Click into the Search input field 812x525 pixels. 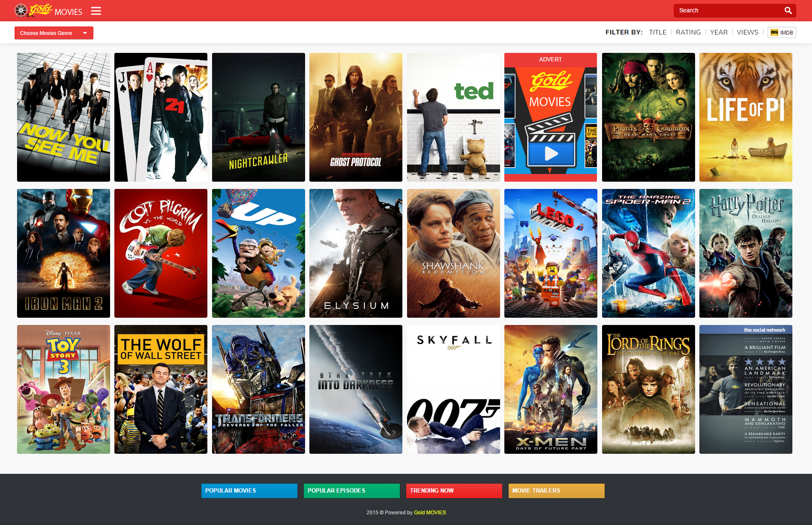(728, 11)
